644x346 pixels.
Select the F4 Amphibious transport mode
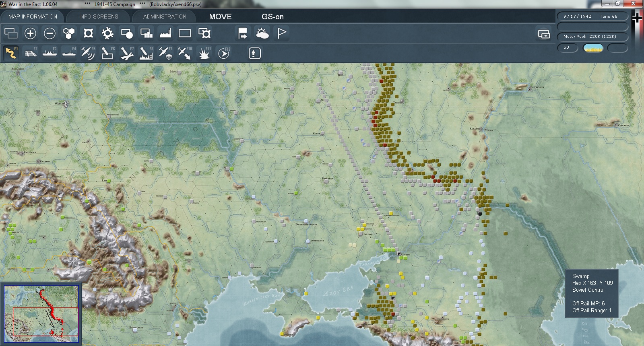point(69,53)
